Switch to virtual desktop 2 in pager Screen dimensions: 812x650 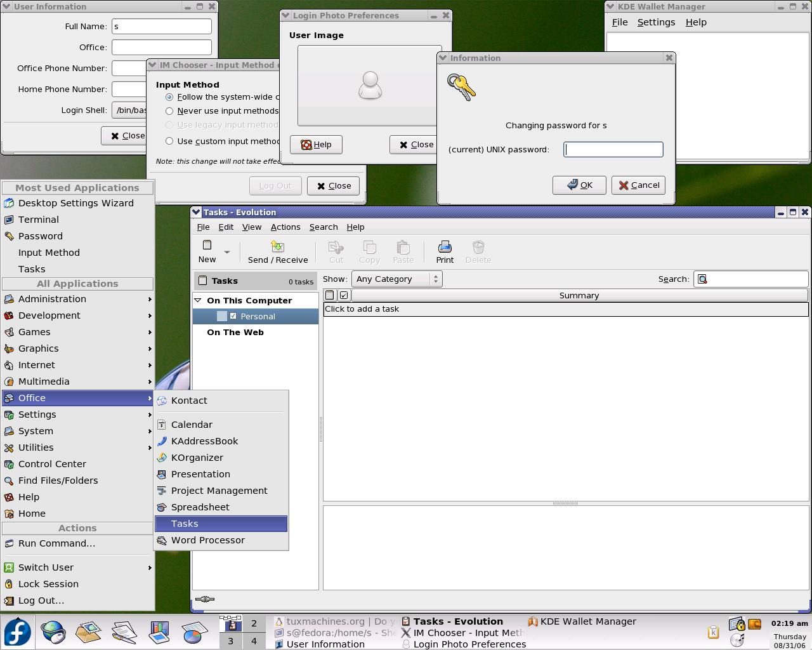254,624
